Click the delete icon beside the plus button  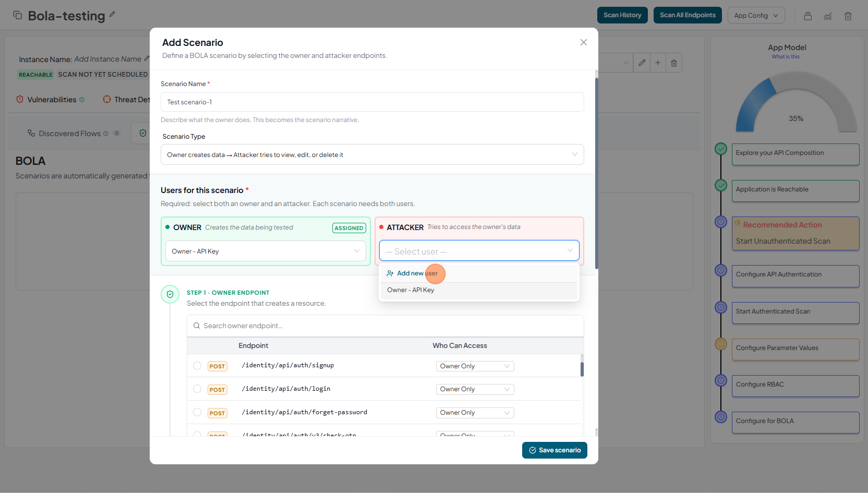674,63
